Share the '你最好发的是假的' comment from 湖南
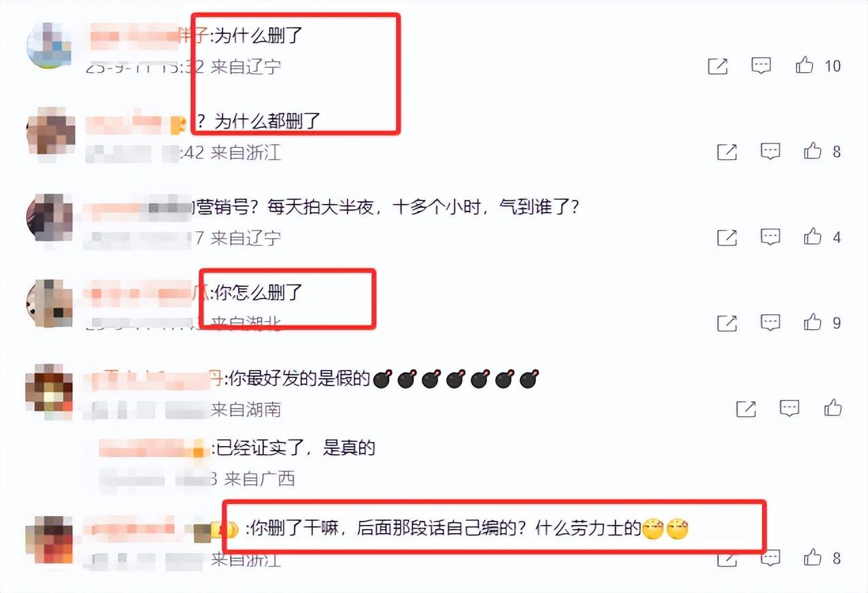The width and height of the screenshot is (868, 593). pos(746,409)
